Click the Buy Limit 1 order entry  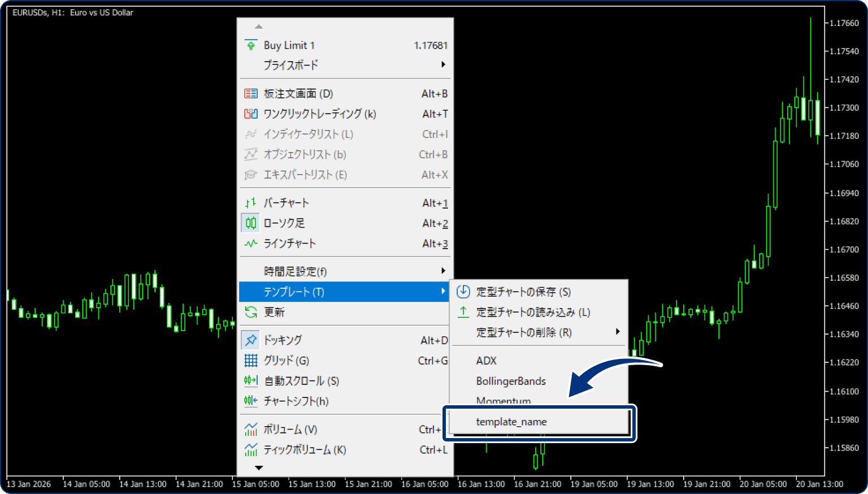[289, 45]
